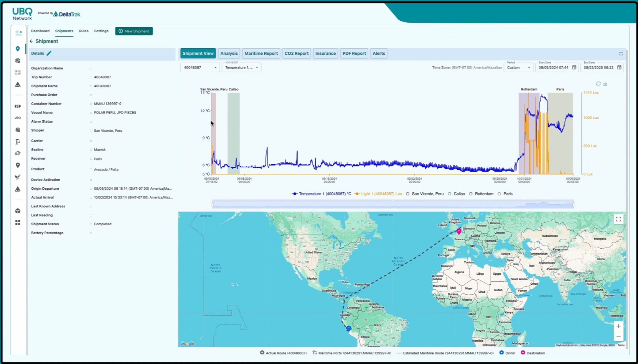Go back using the Shipment back arrow
638x364 pixels.
tap(31, 41)
